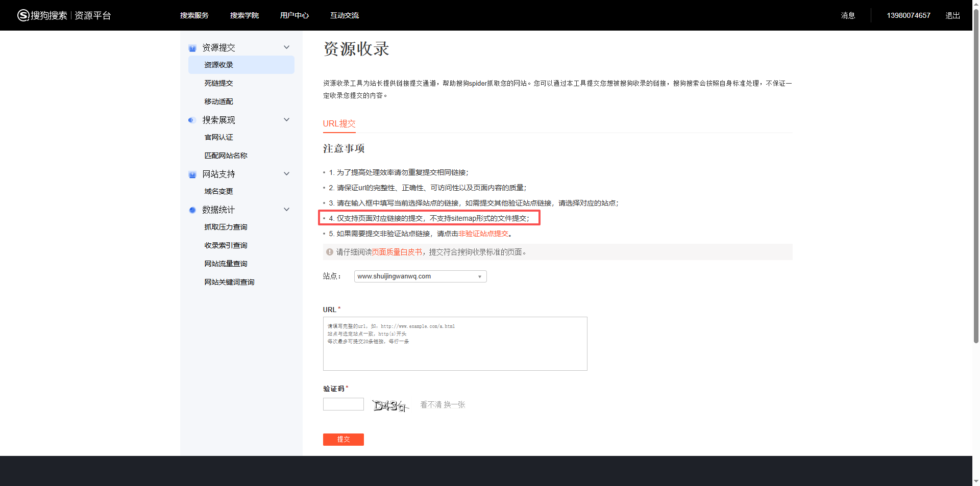Open 网站流量查询 in the sidebar
The width and height of the screenshot is (980, 486).
[x=226, y=264]
